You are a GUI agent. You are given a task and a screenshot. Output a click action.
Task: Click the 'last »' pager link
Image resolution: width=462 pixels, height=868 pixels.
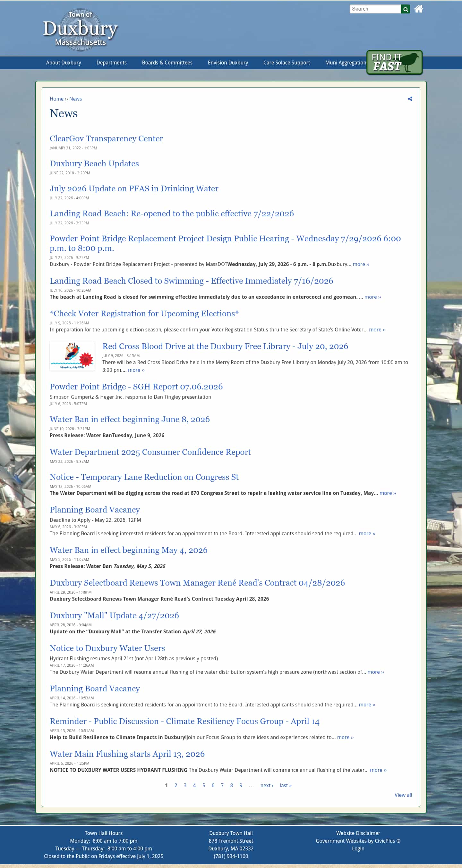tap(286, 785)
